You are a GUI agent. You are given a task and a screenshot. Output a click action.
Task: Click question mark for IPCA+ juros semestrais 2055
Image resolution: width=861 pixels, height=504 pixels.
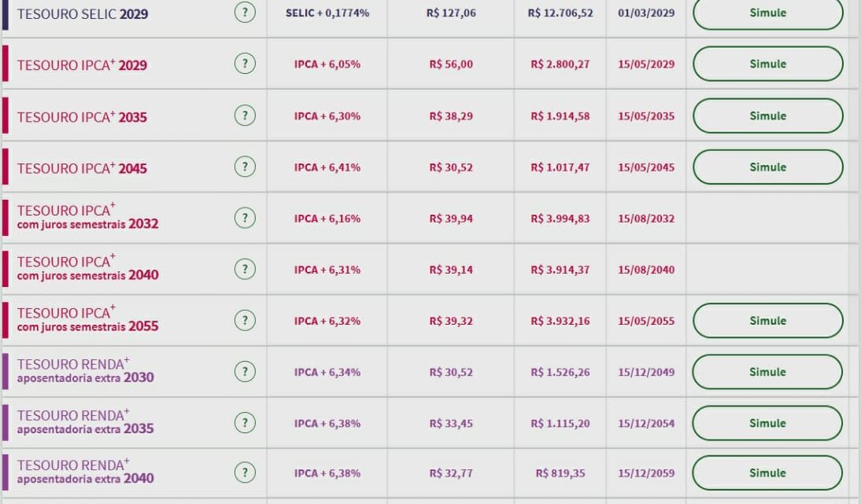point(245,320)
